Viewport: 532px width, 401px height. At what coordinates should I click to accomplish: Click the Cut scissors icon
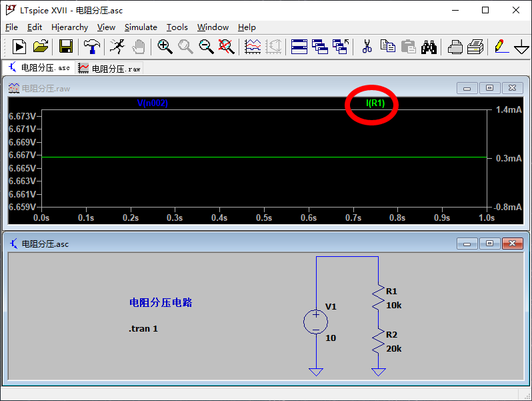coord(367,46)
